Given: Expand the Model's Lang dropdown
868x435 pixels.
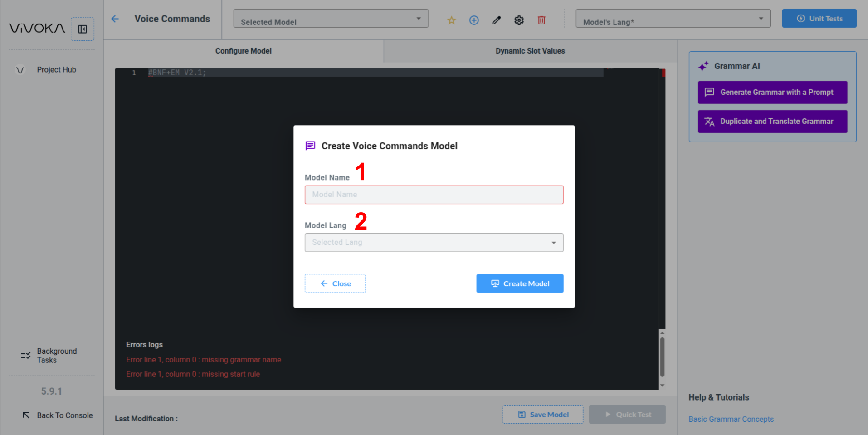Looking at the screenshot, I should (x=673, y=19).
